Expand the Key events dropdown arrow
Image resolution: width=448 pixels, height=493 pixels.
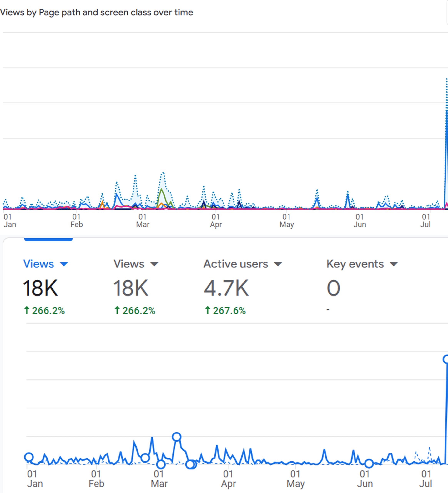394,264
